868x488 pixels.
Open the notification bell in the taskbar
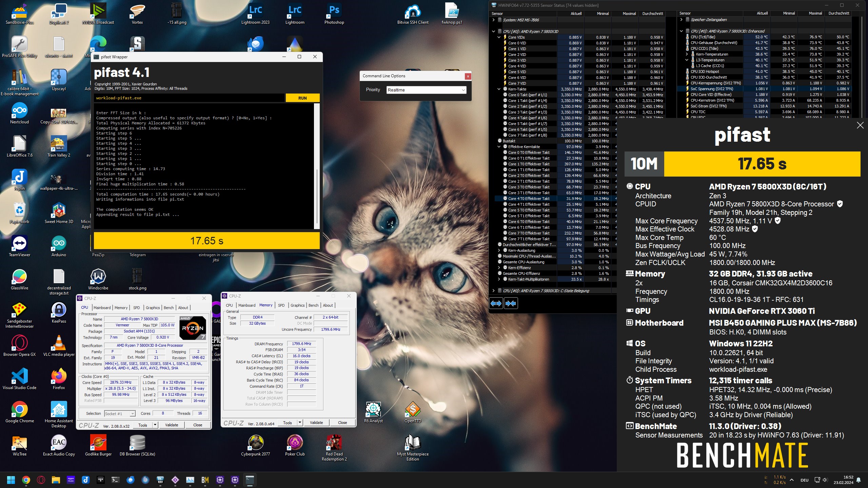click(x=859, y=480)
